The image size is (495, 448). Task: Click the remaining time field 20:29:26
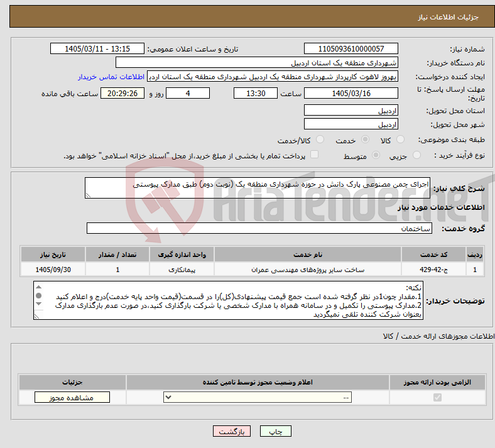[122, 93]
